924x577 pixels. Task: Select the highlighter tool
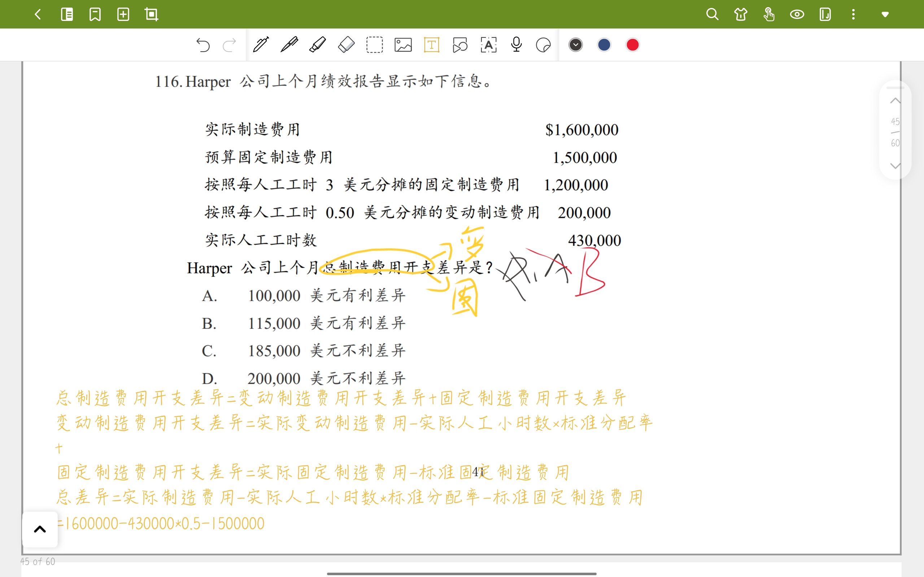pos(317,45)
